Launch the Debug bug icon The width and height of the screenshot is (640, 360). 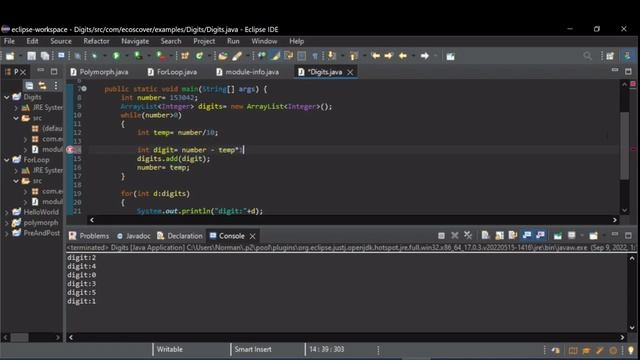[94, 56]
